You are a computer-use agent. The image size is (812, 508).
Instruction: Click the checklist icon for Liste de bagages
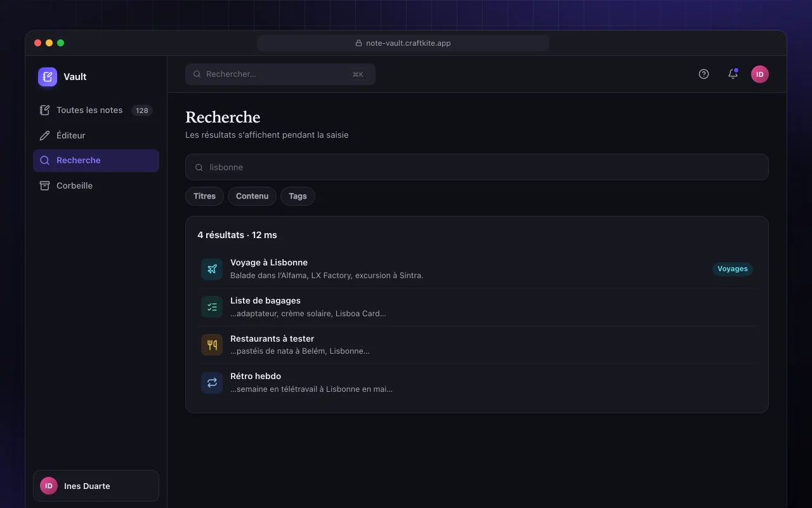(212, 307)
